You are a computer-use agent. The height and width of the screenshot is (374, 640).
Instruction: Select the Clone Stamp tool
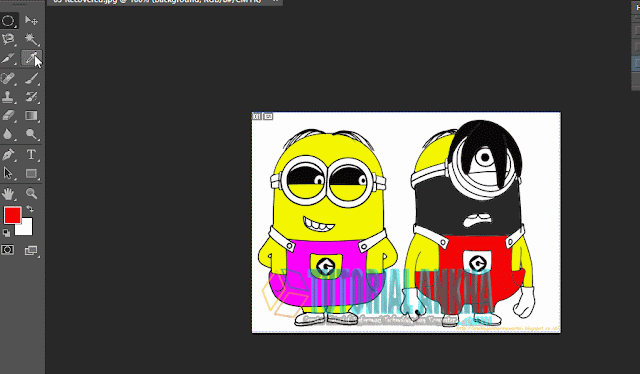8,97
